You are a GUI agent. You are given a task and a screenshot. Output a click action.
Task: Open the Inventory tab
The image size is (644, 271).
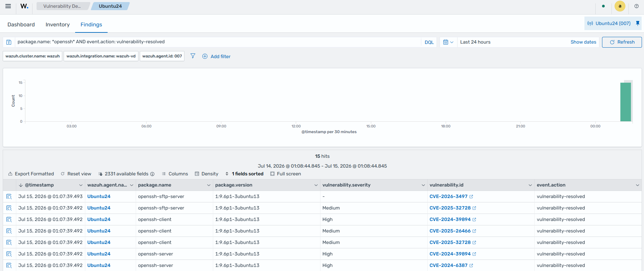[58, 25]
